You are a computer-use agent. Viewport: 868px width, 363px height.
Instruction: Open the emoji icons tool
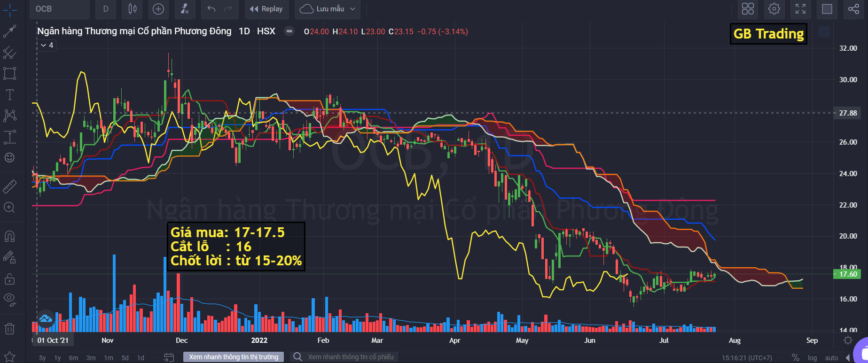pyautogui.click(x=9, y=158)
